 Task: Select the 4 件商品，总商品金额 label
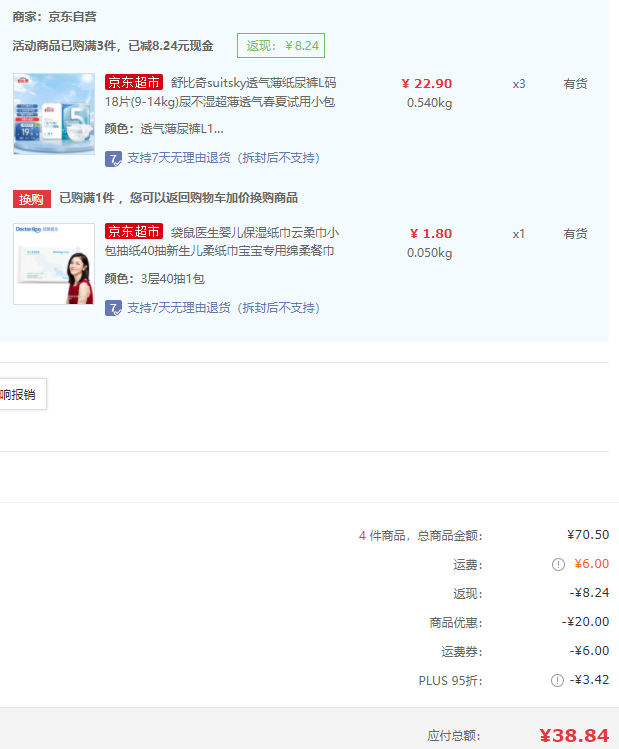421,536
